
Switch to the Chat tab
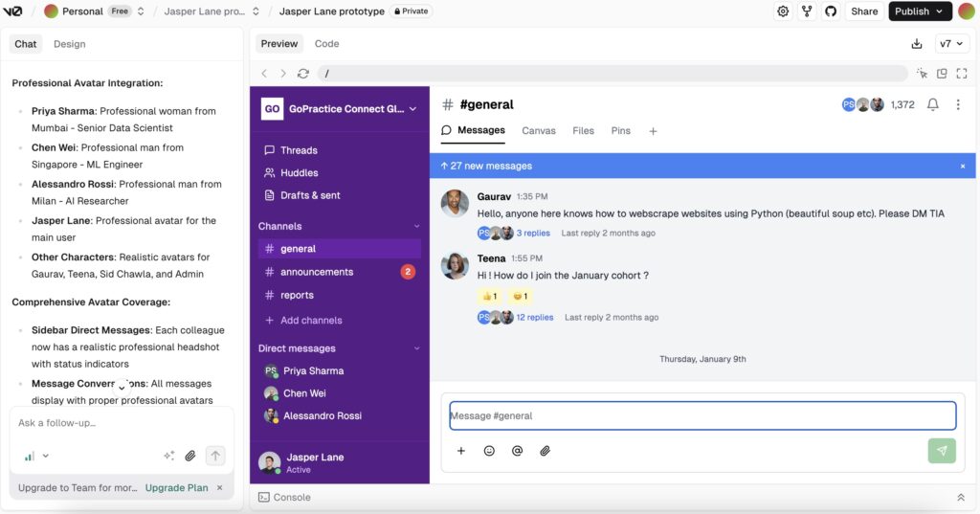[26, 44]
